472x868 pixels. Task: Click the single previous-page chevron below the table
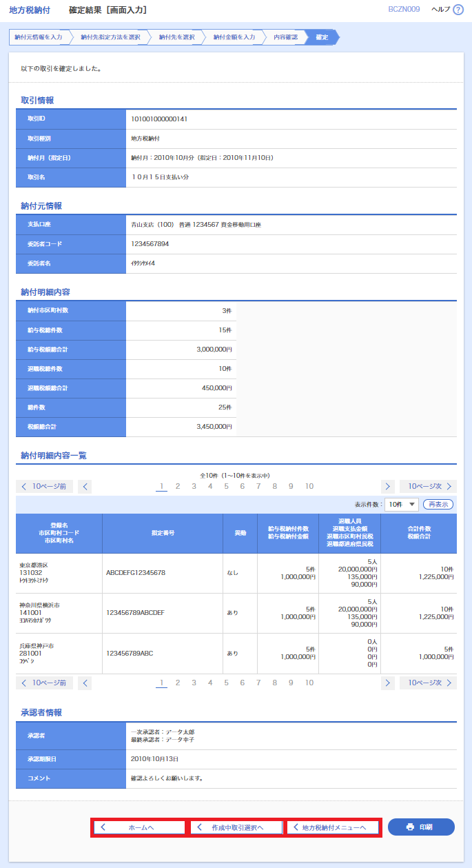pos(85,683)
